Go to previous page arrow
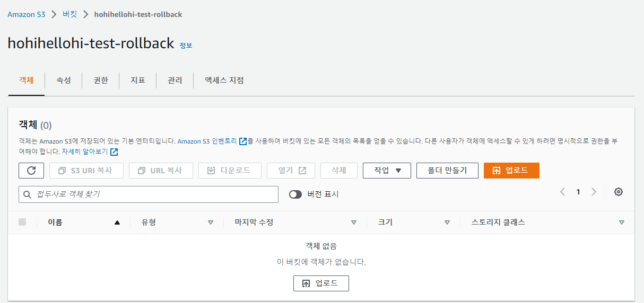This screenshot has width=644, height=303. 562,192
